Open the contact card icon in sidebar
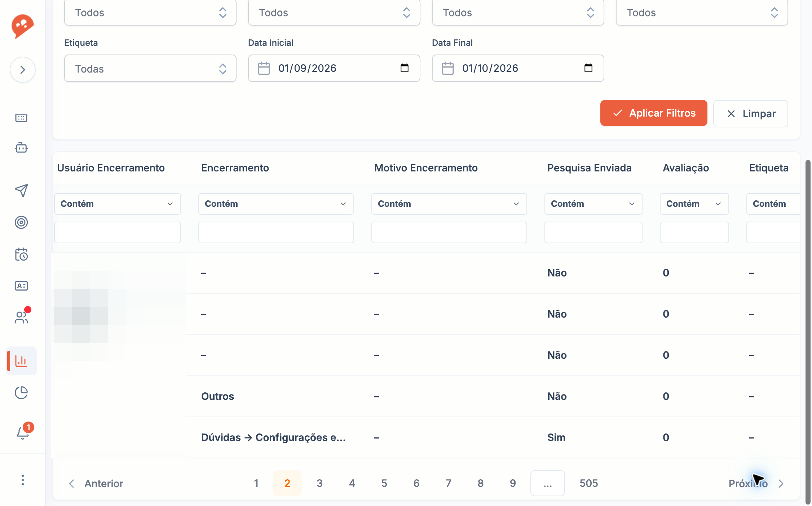Screen dimensions: 812x506 tap(21, 286)
